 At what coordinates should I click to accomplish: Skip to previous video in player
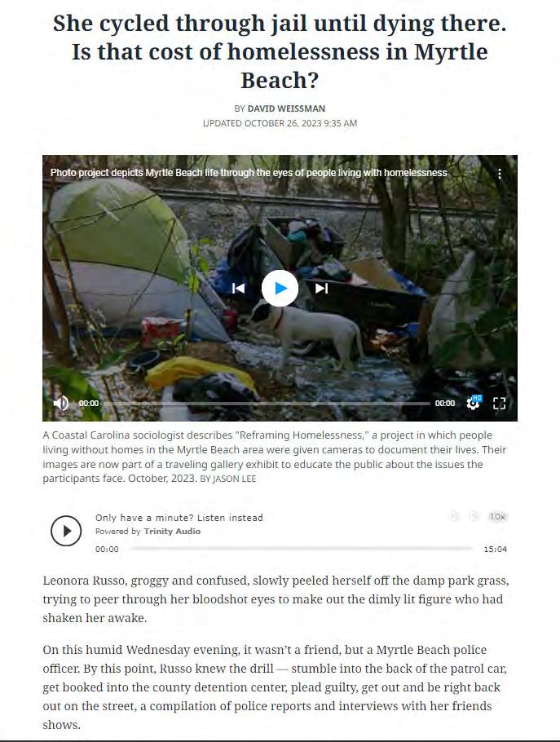click(238, 288)
